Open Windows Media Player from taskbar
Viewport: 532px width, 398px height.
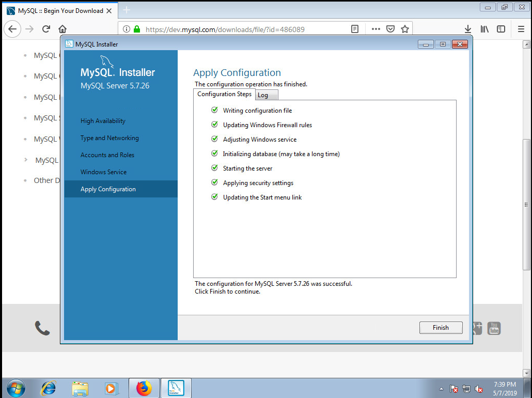(x=111, y=388)
